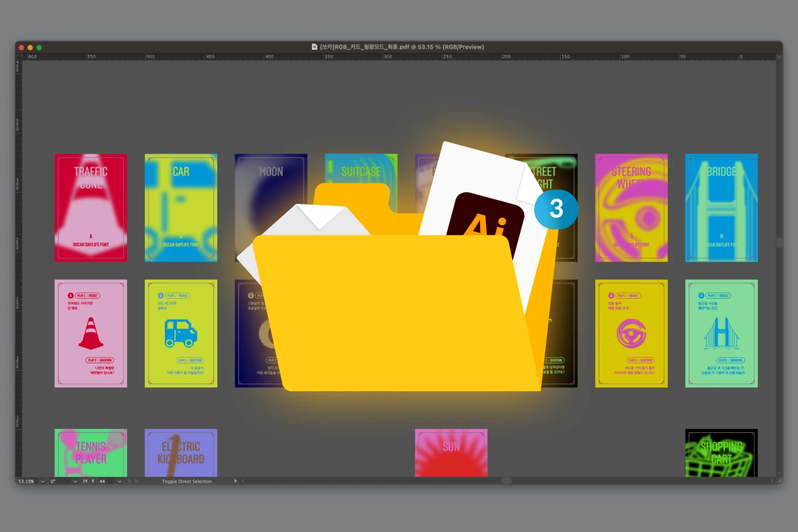Select the PLAY1 | RESULT label on the green bridge card

718,295
